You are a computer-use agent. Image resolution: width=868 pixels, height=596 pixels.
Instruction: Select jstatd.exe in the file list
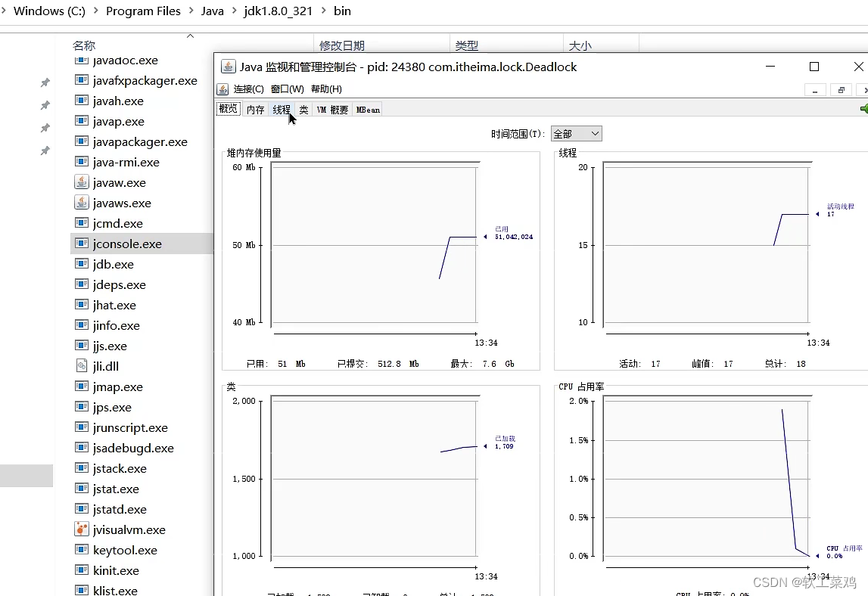click(x=120, y=509)
